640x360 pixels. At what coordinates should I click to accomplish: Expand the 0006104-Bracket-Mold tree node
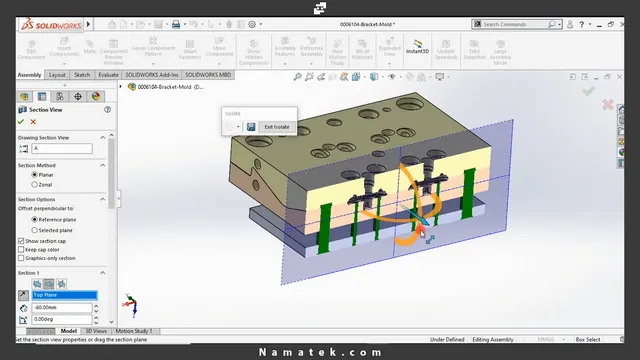tap(120, 87)
